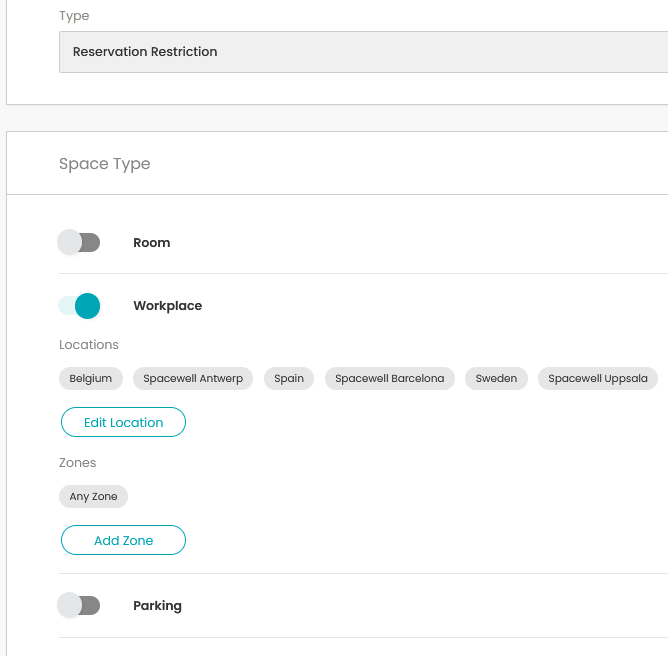
Task: Click the Locations label
Action: pyautogui.click(x=89, y=345)
